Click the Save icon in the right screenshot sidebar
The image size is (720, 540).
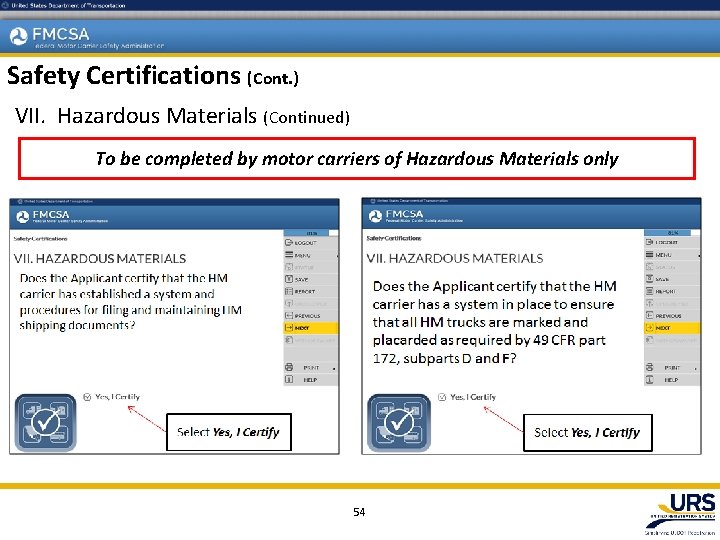pos(649,279)
